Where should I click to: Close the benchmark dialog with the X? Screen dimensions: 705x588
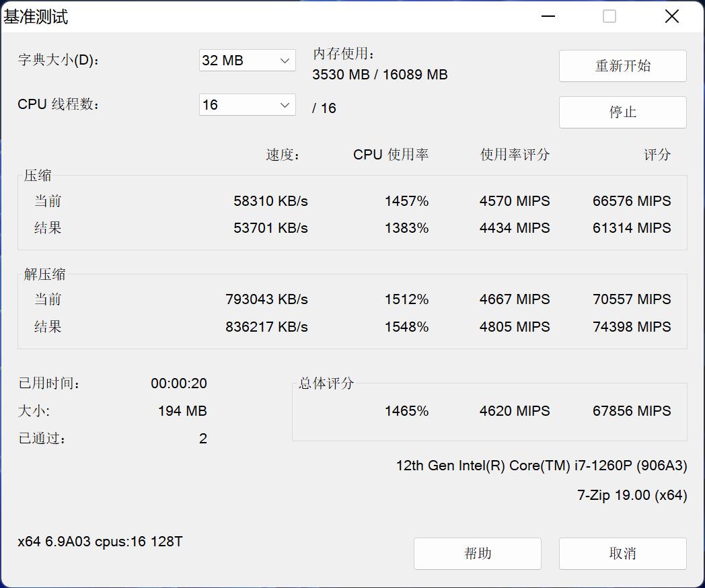[671, 16]
